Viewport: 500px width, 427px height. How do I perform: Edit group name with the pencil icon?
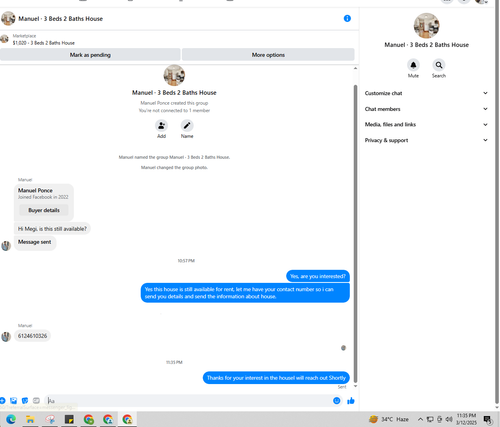tap(187, 126)
